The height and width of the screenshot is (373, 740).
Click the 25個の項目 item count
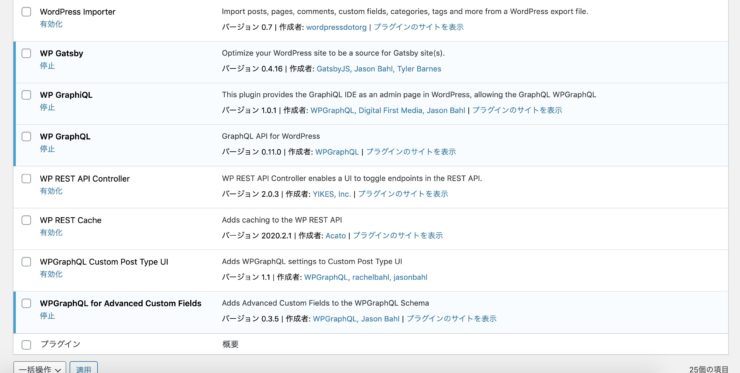708,369
